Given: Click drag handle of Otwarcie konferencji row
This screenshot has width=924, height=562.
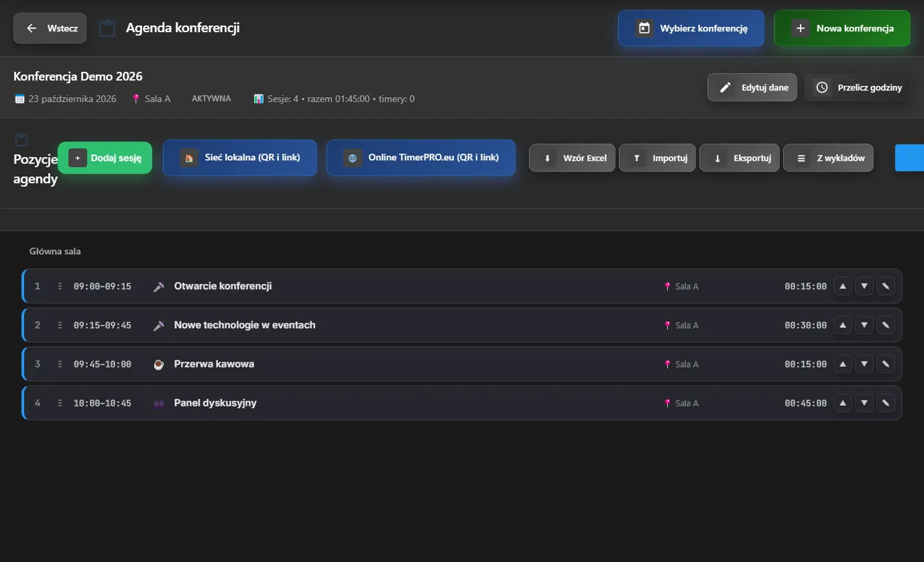Looking at the screenshot, I should 60,286.
